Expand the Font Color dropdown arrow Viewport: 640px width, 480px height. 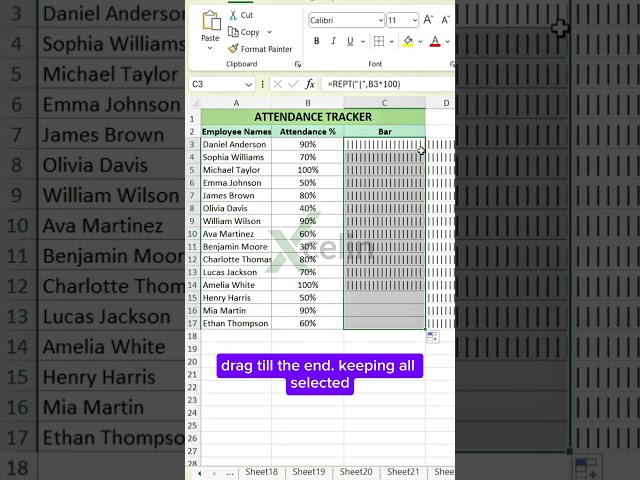(447, 41)
